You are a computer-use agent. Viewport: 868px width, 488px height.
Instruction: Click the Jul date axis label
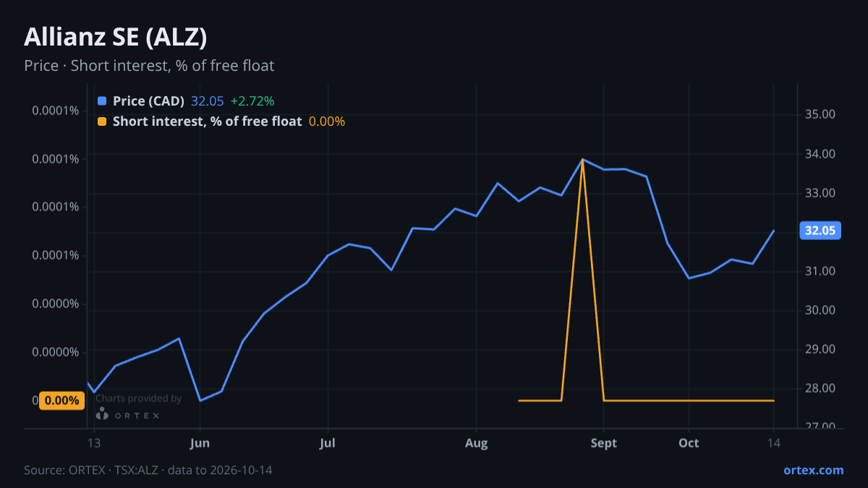click(x=328, y=443)
